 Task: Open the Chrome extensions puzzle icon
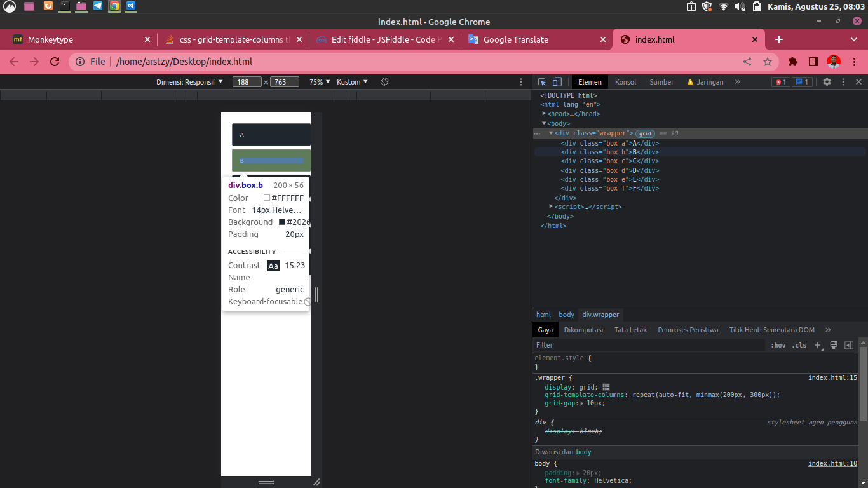point(792,62)
